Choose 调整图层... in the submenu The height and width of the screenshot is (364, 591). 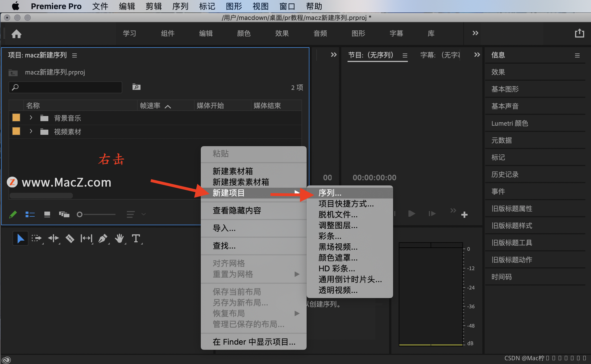pos(350,225)
